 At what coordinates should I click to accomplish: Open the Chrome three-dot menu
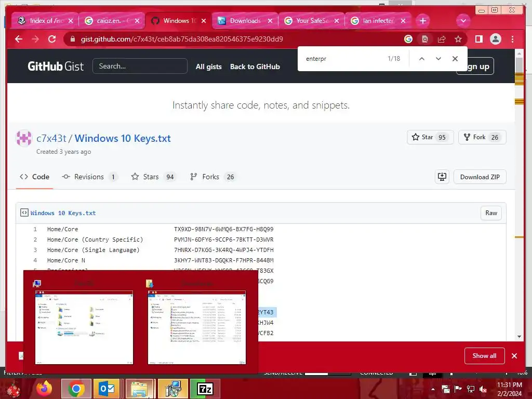pos(512,39)
